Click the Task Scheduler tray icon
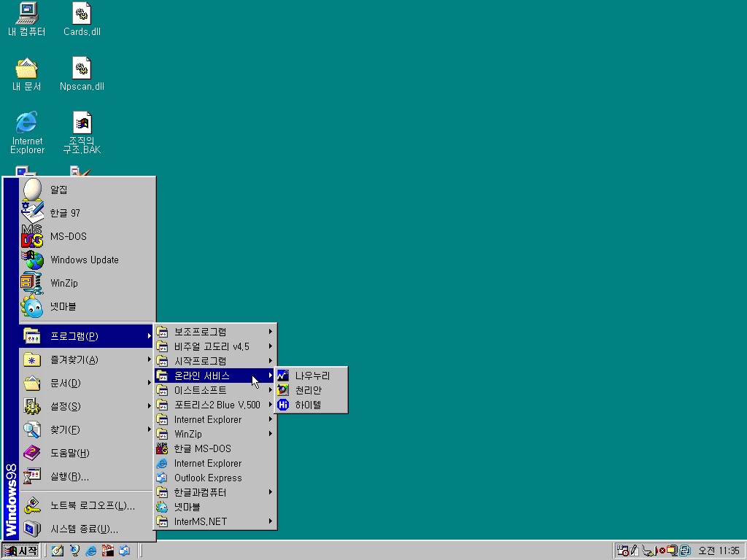 (x=622, y=551)
